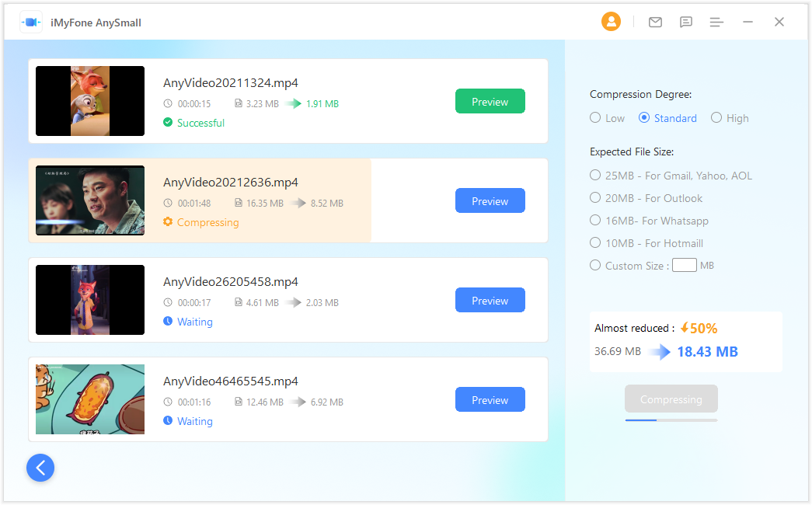Click the blue back arrow button
812x505 pixels.
[40, 468]
